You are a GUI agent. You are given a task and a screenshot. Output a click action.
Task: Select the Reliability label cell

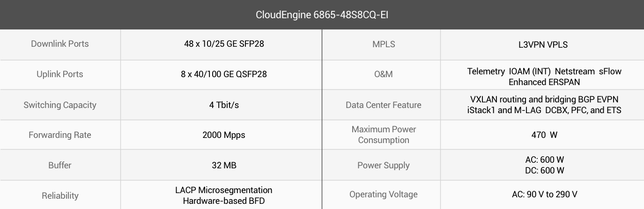tap(60, 195)
